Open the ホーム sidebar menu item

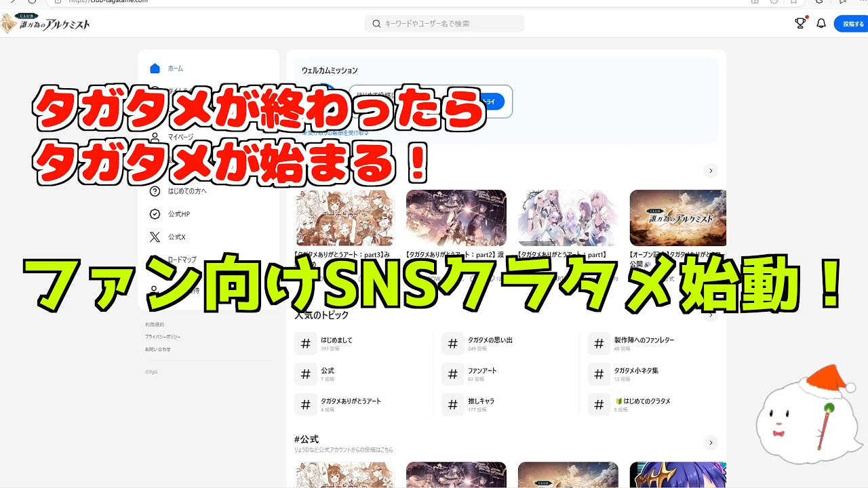(x=176, y=68)
